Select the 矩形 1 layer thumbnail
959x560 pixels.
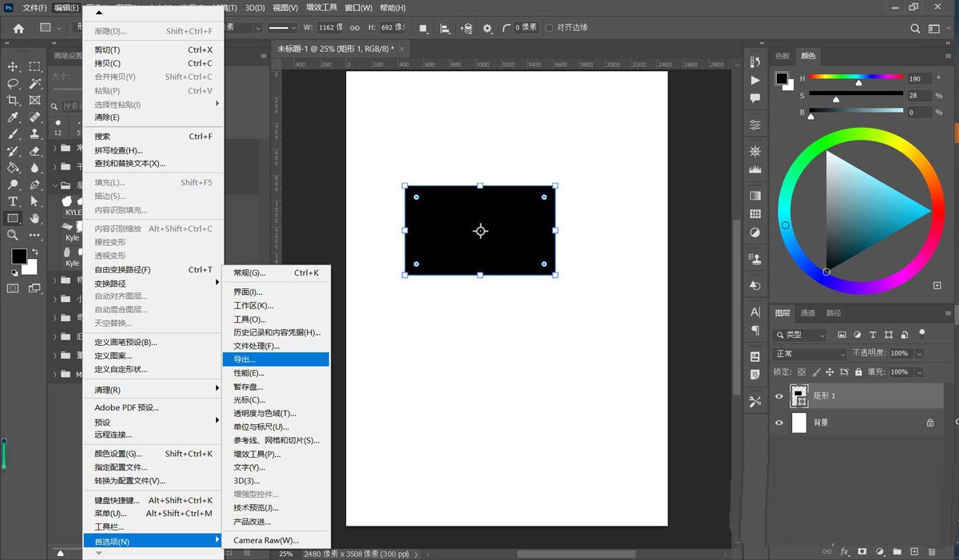(x=799, y=396)
